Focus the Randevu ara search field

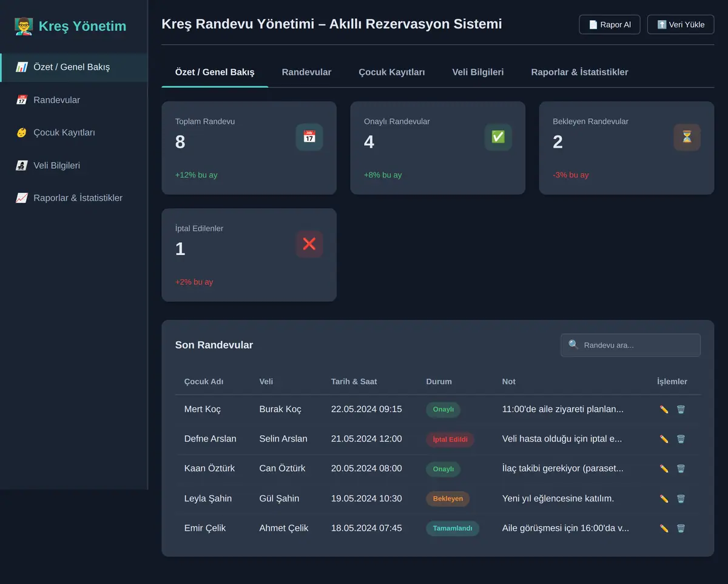[630, 345]
